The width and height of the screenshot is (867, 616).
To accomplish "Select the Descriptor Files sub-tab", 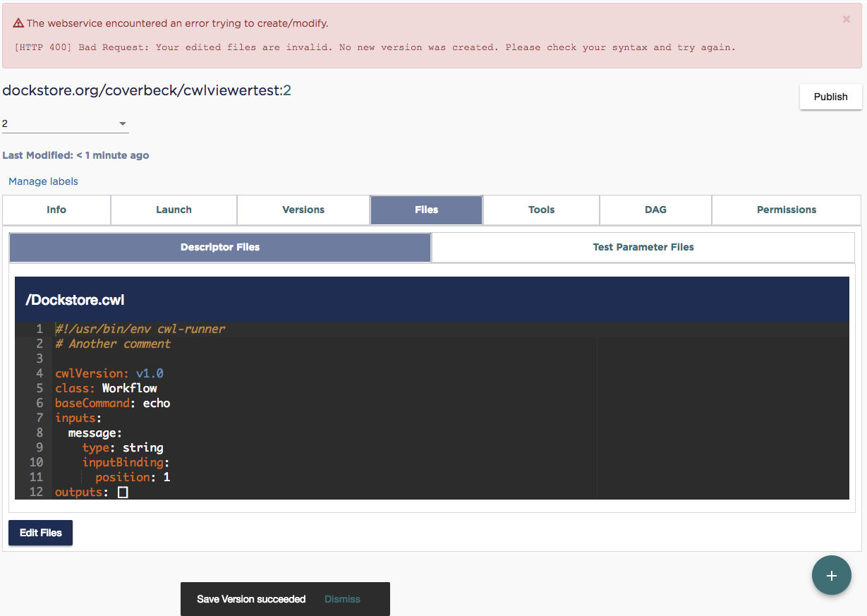I will (x=220, y=247).
